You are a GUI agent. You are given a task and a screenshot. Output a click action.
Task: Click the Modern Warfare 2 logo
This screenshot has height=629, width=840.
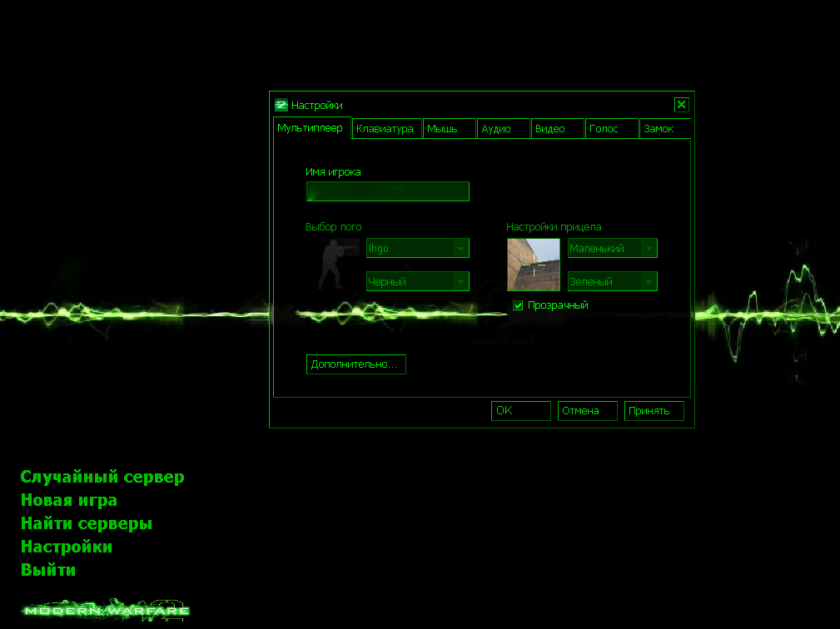click(x=107, y=610)
